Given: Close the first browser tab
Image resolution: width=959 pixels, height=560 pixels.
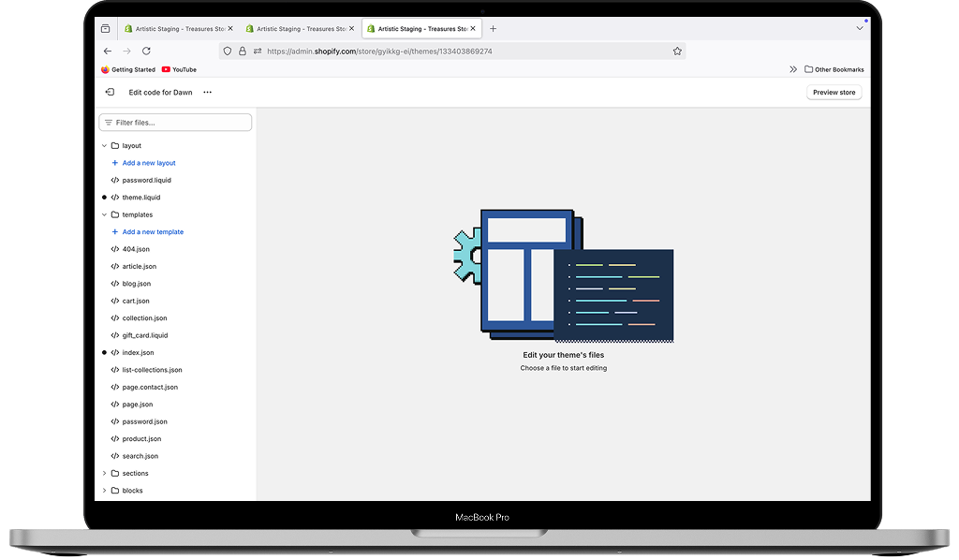Looking at the screenshot, I should click(230, 29).
